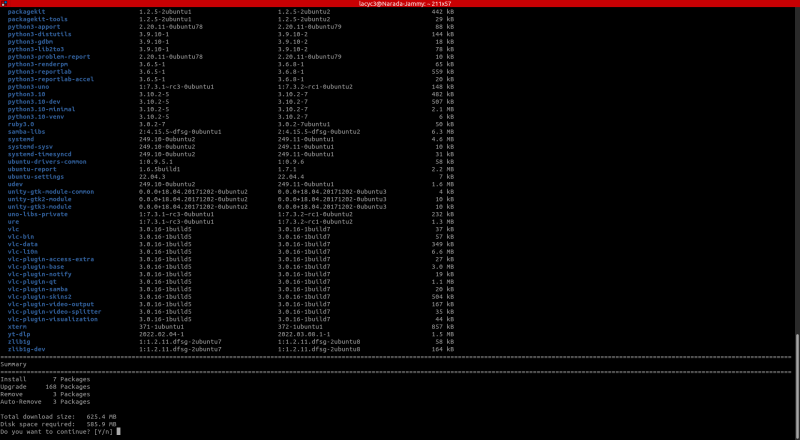This screenshot has width=800, height=440.
Task: Select the 'python3.10-minimal' package name
Action: 41,109
